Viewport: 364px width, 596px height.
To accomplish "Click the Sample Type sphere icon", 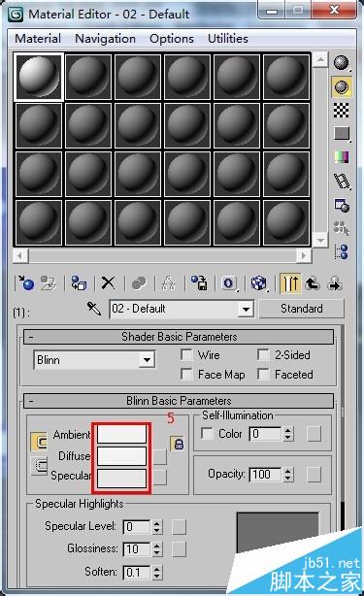I will [342, 63].
